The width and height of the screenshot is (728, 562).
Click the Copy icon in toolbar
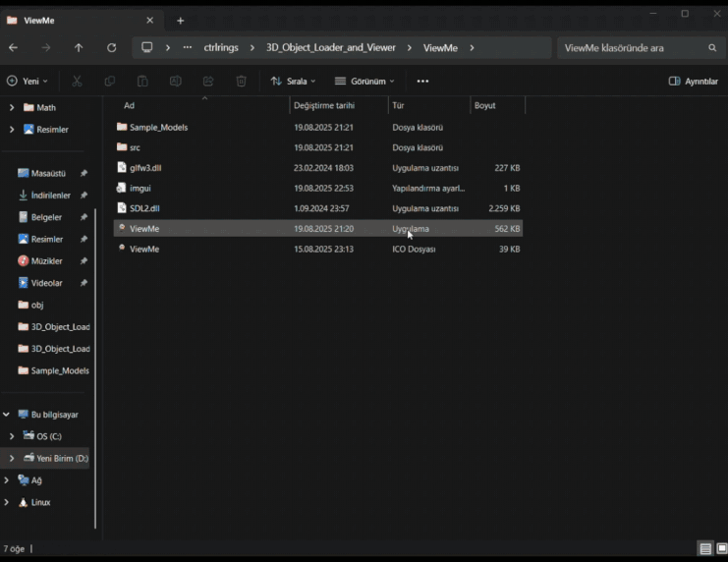pos(110,82)
